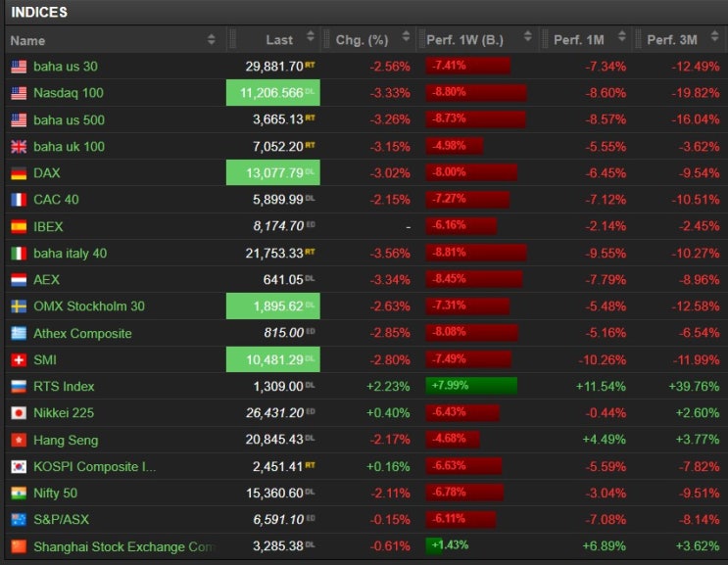Sort by the Perf. 1M column arrows
Image resolution: width=728 pixels, height=565 pixels.
pos(622,36)
